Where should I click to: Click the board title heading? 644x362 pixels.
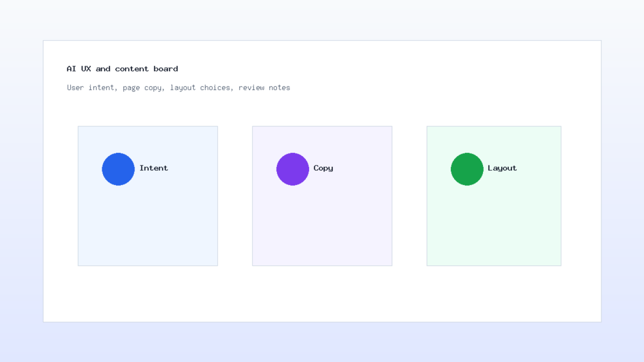tap(122, 69)
